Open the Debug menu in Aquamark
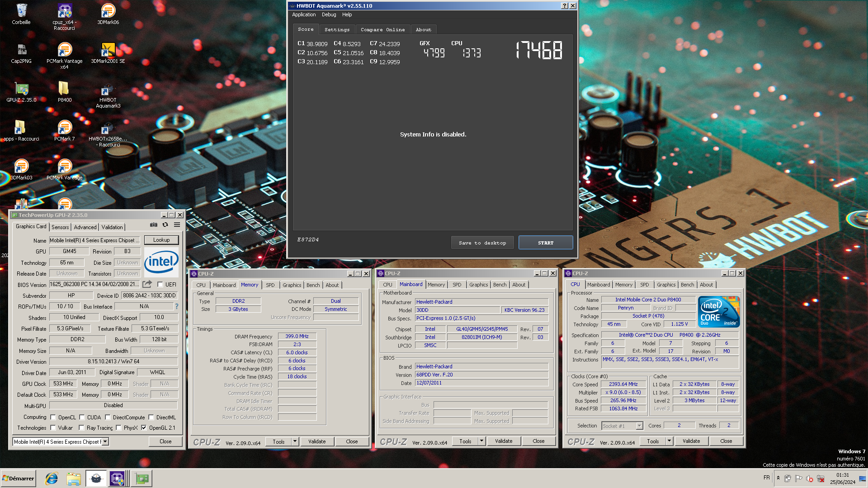The image size is (868, 488). tap(329, 14)
